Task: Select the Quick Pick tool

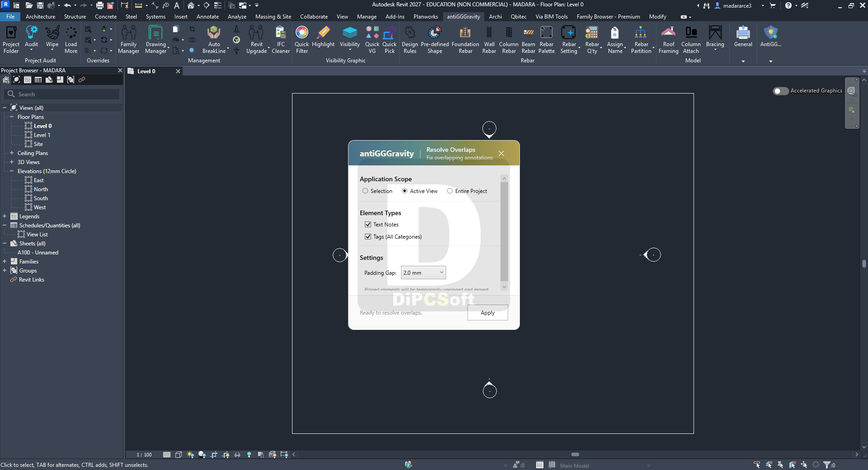Action: (389, 40)
